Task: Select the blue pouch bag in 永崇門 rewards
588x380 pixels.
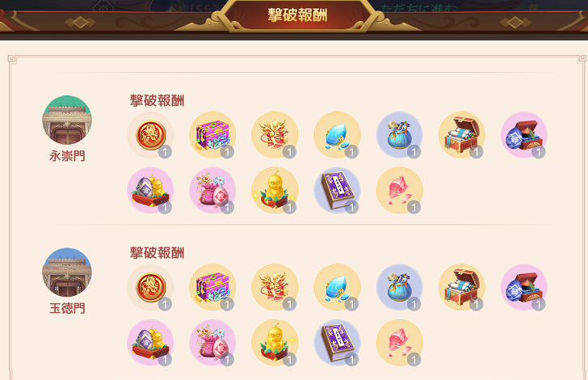Action: (x=399, y=135)
